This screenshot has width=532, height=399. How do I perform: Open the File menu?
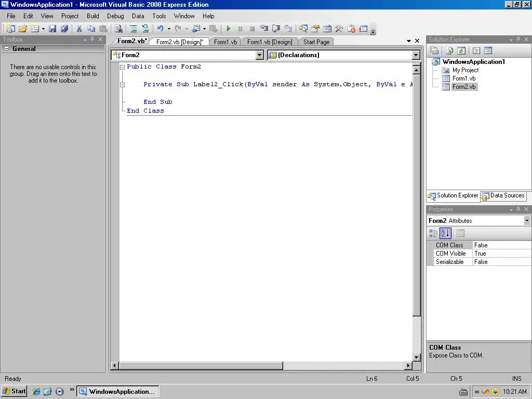pos(11,16)
